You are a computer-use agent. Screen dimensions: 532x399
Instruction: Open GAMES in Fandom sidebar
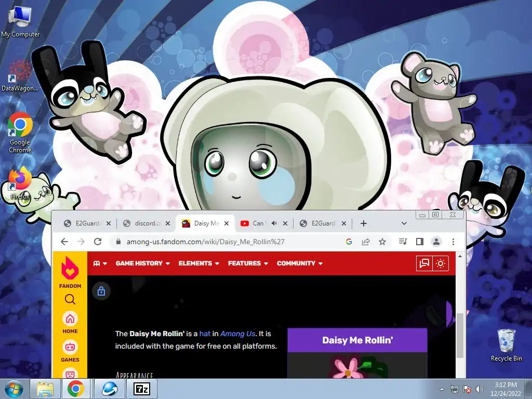[x=70, y=351]
